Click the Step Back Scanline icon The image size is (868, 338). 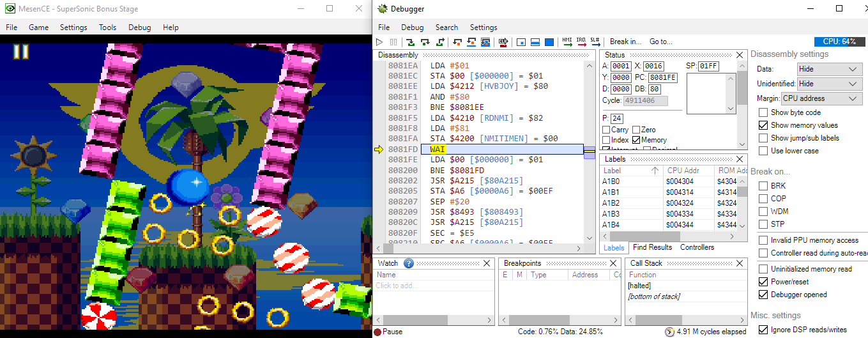tap(471, 42)
